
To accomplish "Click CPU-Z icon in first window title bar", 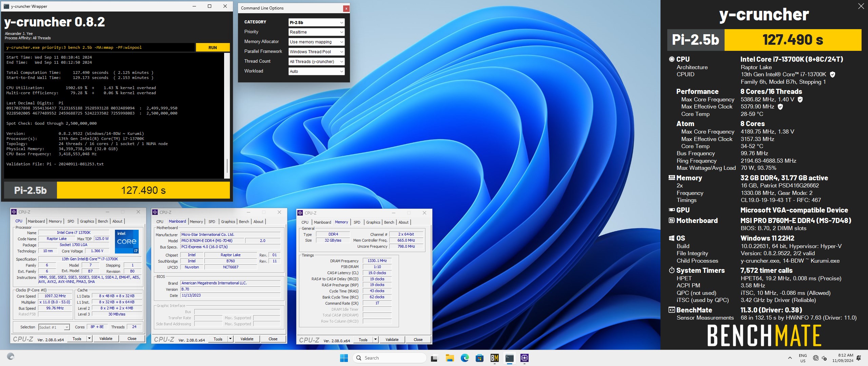I will [14, 212].
